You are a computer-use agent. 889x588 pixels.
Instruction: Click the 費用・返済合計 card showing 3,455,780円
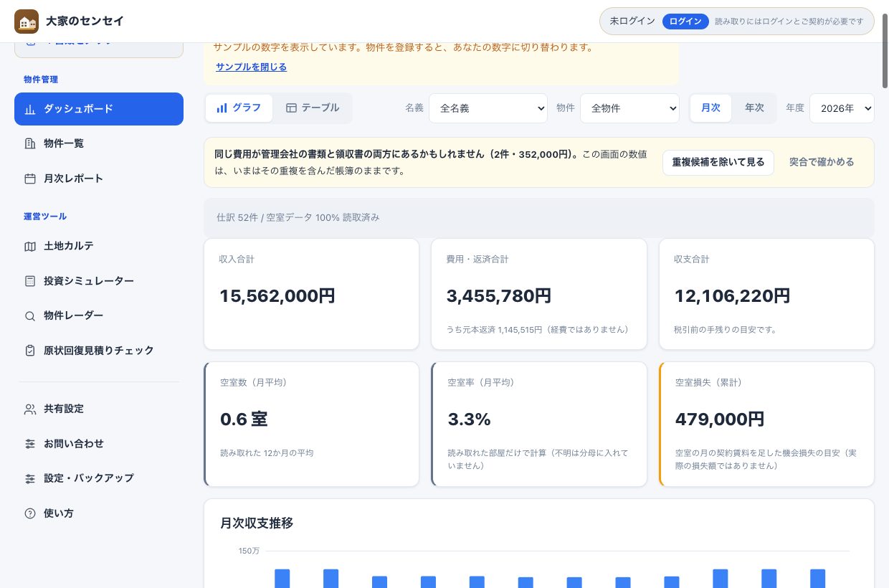[x=539, y=294]
